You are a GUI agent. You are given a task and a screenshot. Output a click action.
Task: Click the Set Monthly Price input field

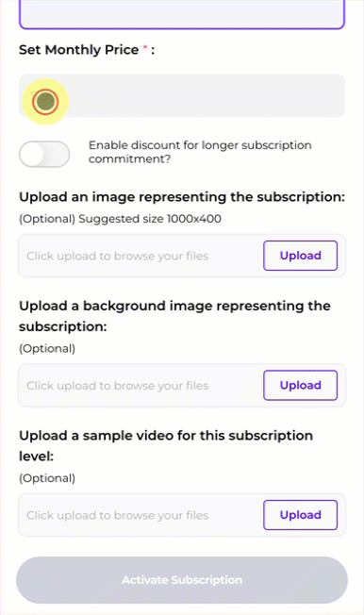[182, 95]
